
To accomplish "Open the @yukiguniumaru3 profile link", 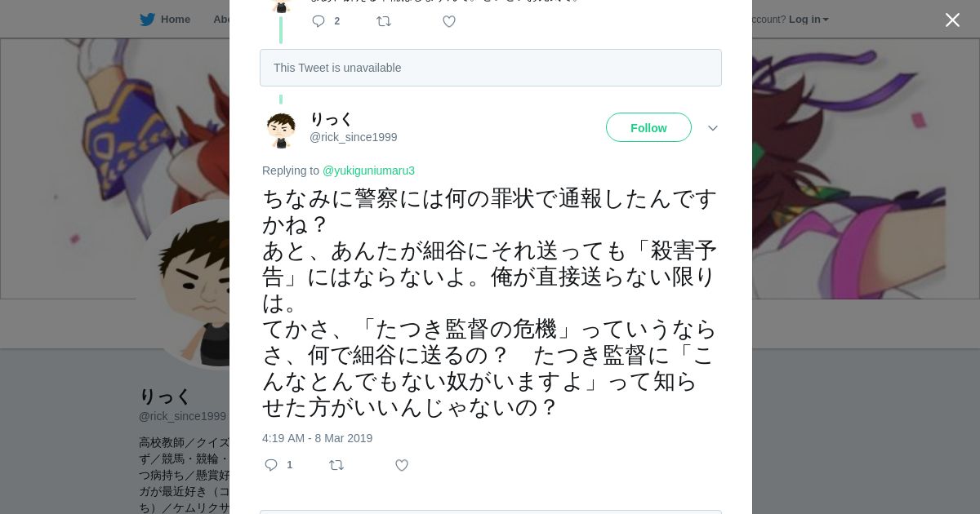I will pos(368,171).
